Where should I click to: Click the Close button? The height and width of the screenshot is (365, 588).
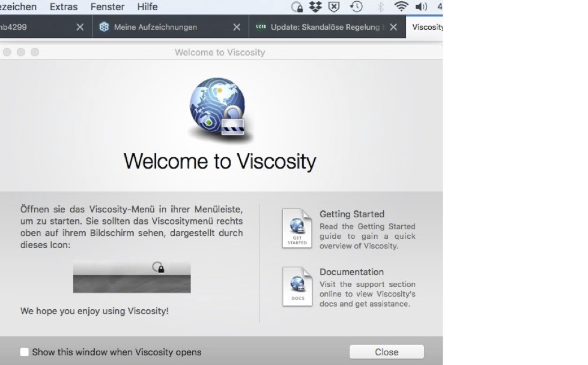387,352
